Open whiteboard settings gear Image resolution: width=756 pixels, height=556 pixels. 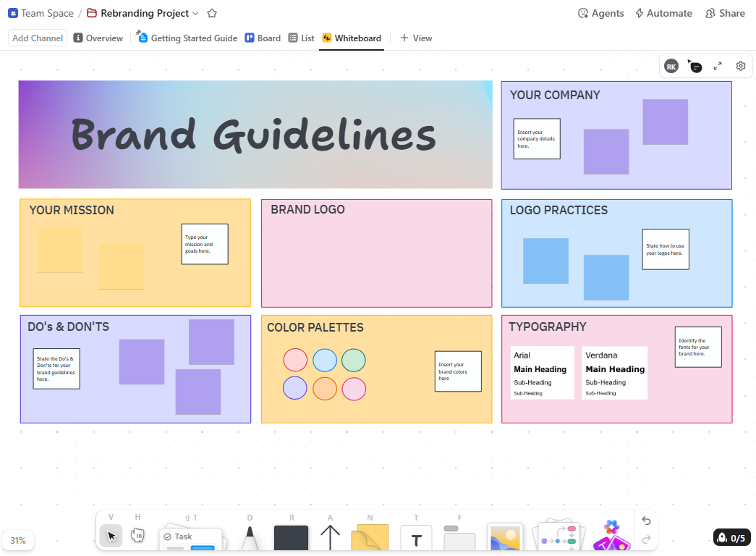point(740,65)
